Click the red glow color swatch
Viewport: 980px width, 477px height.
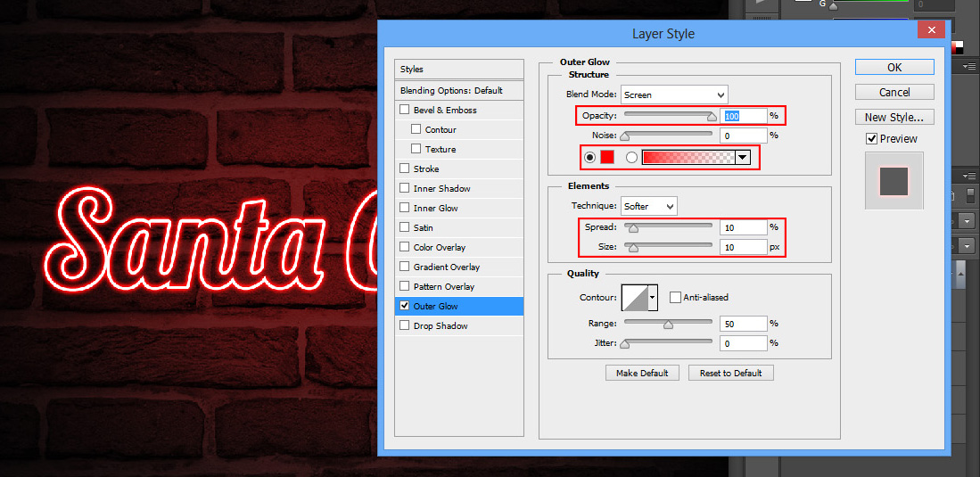606,158
